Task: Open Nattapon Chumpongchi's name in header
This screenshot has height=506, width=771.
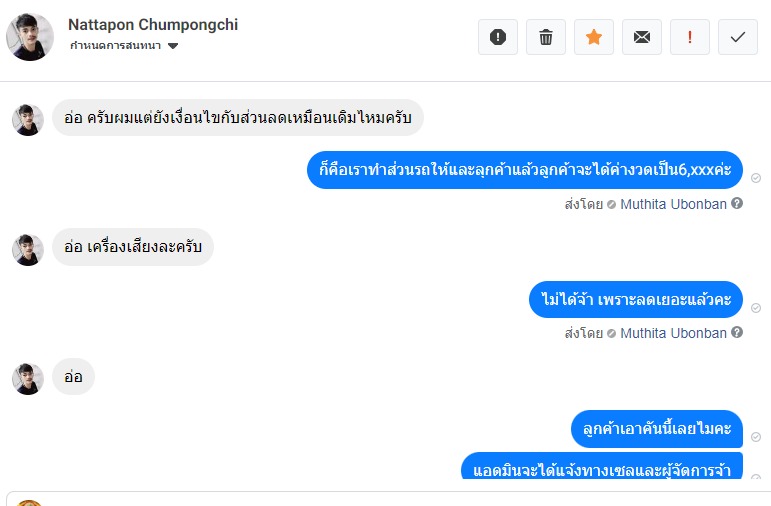Action: 153,24
